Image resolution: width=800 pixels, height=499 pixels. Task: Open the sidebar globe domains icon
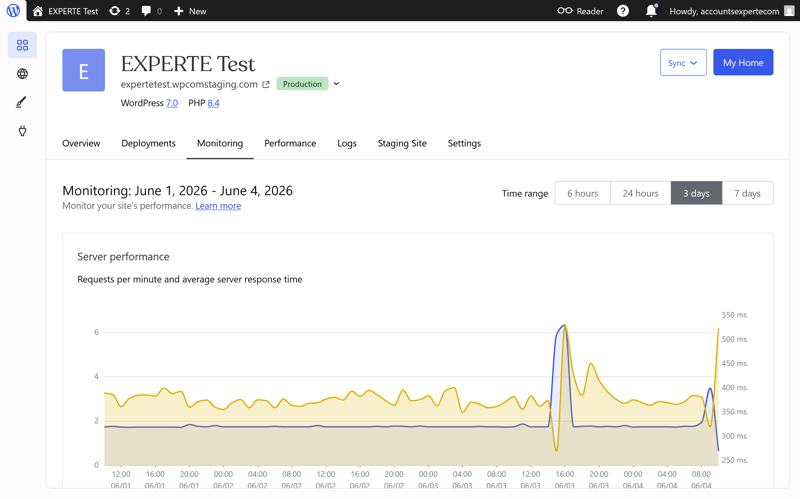coord(22,73)
